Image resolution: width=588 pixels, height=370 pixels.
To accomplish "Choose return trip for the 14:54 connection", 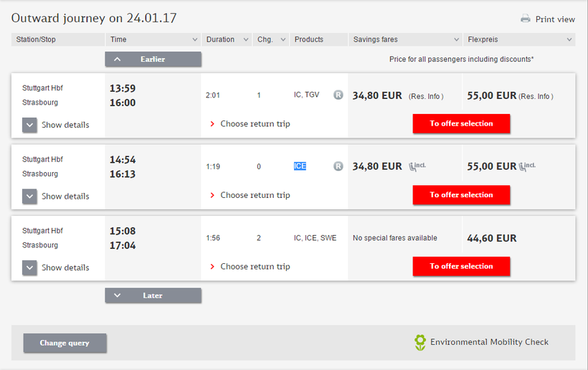I will (x=255, y=195).
